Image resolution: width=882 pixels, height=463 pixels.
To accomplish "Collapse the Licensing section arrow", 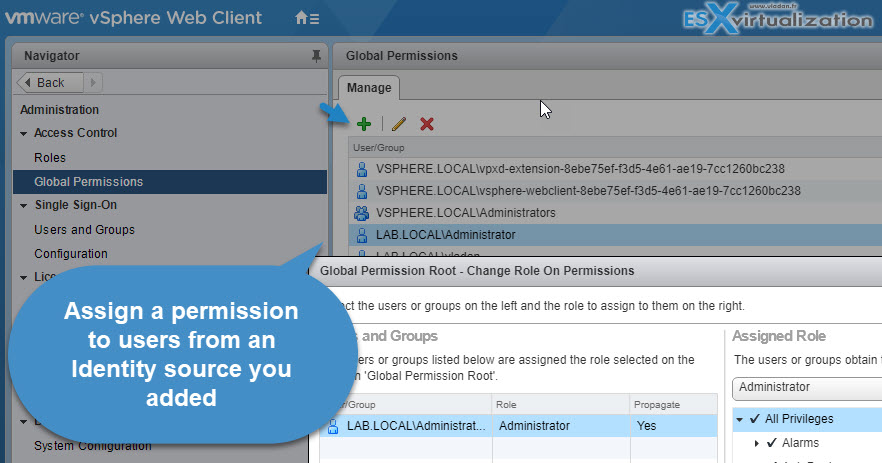I will 24,277.
